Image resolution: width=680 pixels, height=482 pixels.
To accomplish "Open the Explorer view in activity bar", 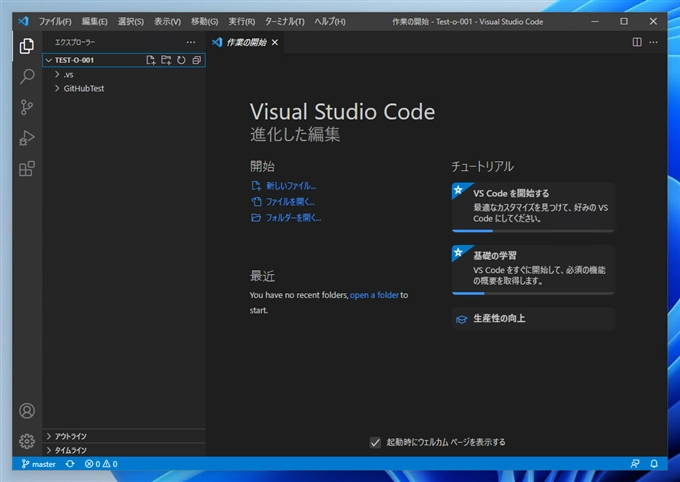I will [27, 46].
